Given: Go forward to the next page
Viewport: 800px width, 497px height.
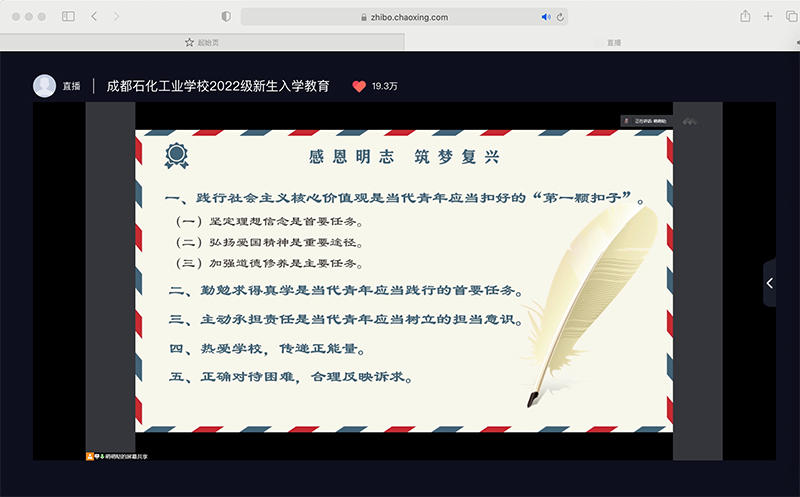Looking at the screenshot, I should (116, 17).
